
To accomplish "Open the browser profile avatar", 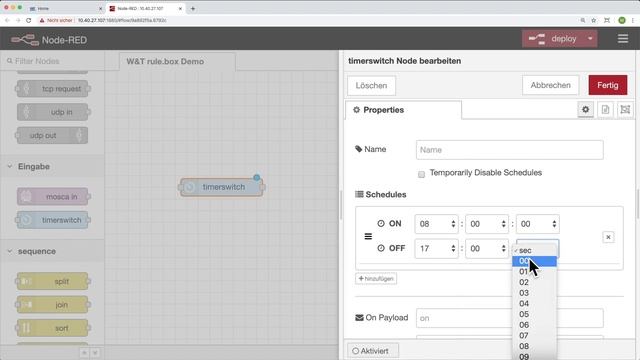I will tap(622, 20).
